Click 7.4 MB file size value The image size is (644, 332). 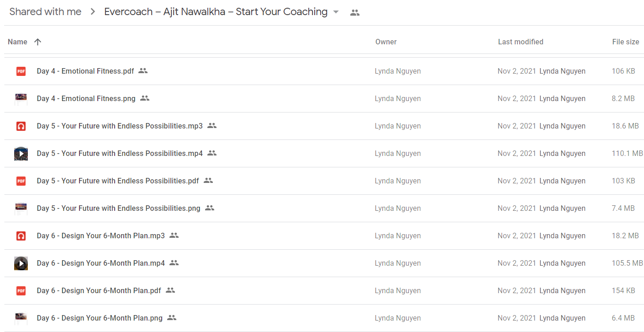(x=623, y=208)
